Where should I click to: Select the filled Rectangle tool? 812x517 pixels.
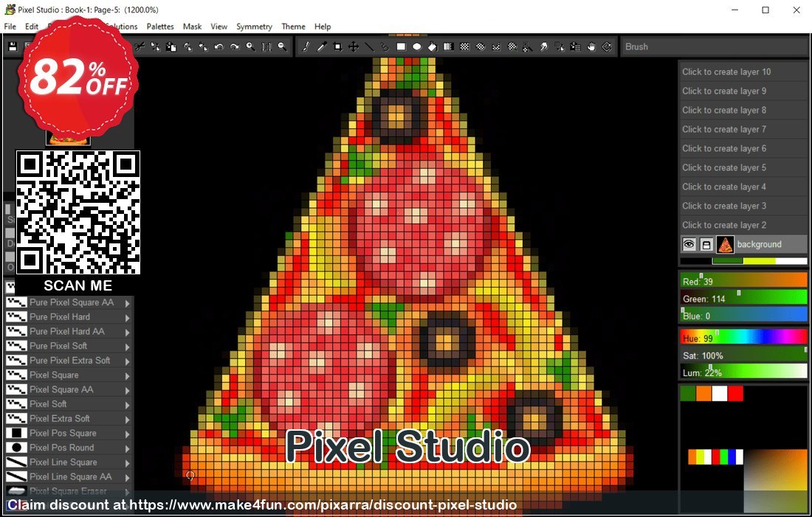pos(401,46)
